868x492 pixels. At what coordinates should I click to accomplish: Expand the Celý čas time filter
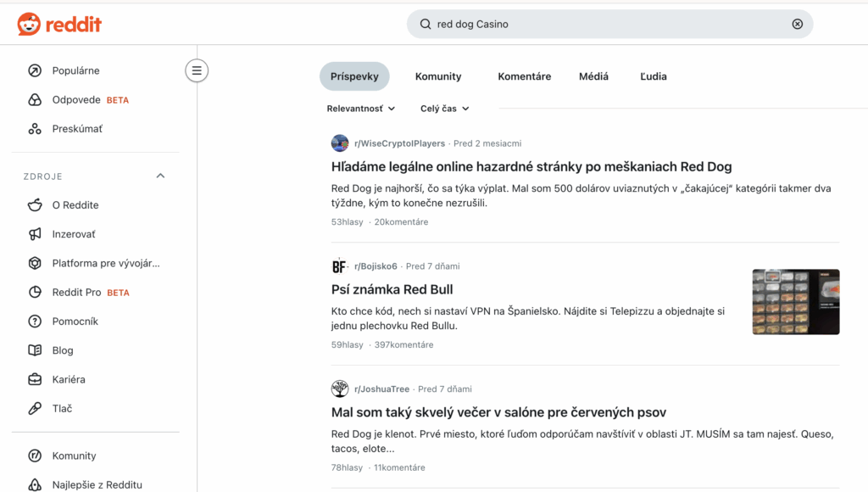444,109
